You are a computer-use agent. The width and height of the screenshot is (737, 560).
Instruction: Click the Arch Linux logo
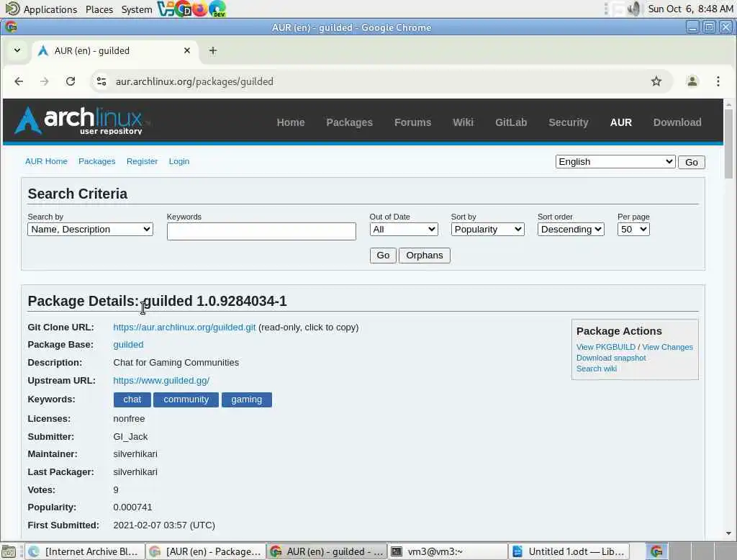78,121
